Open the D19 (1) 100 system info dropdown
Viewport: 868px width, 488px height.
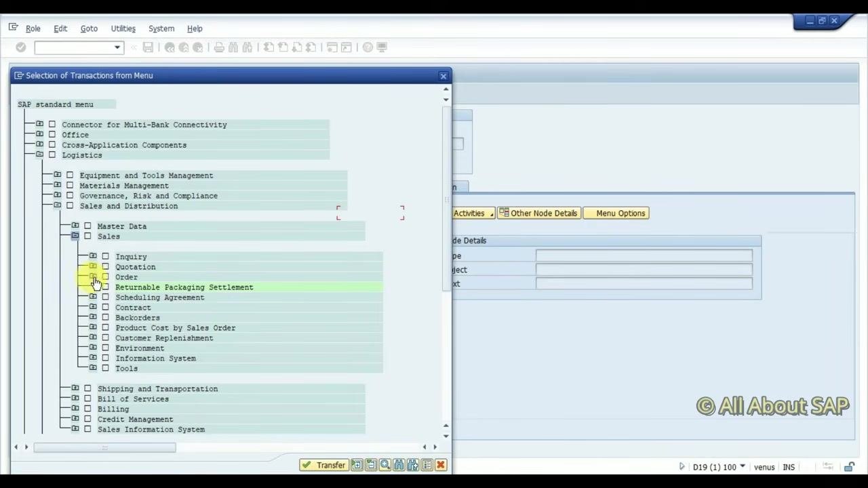[743, 467]
